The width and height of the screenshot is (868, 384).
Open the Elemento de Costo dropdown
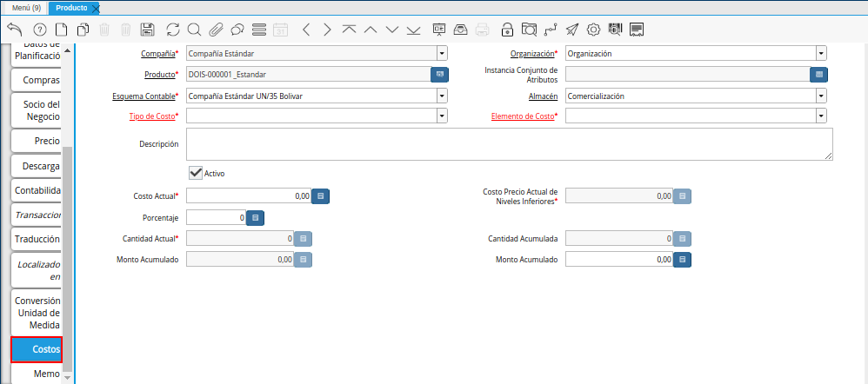point(820,116)
